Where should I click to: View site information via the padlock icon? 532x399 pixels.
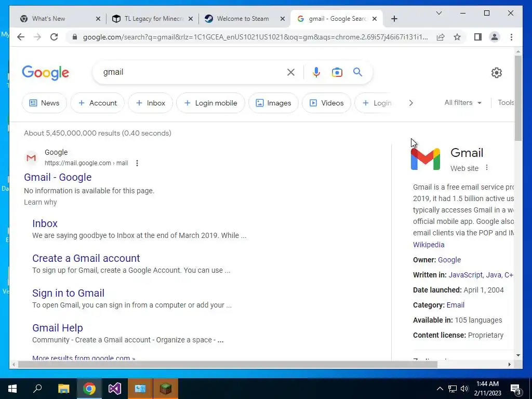tap(75, 37)
